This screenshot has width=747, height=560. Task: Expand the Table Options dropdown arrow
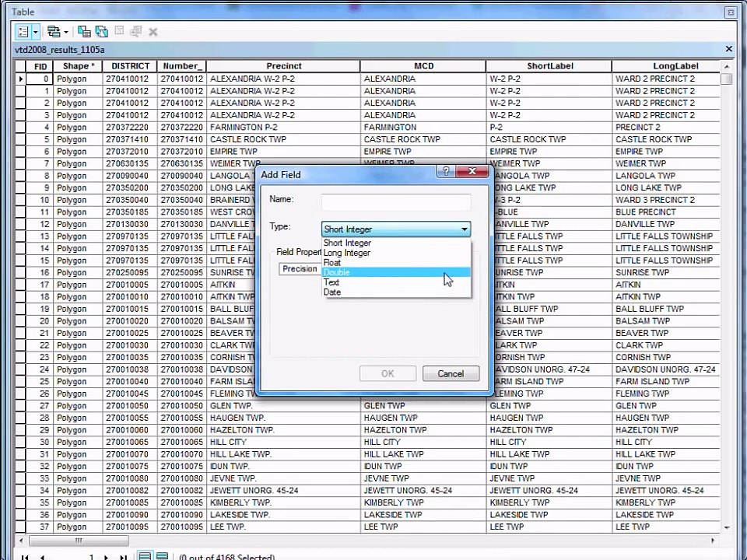click(35, 32)
